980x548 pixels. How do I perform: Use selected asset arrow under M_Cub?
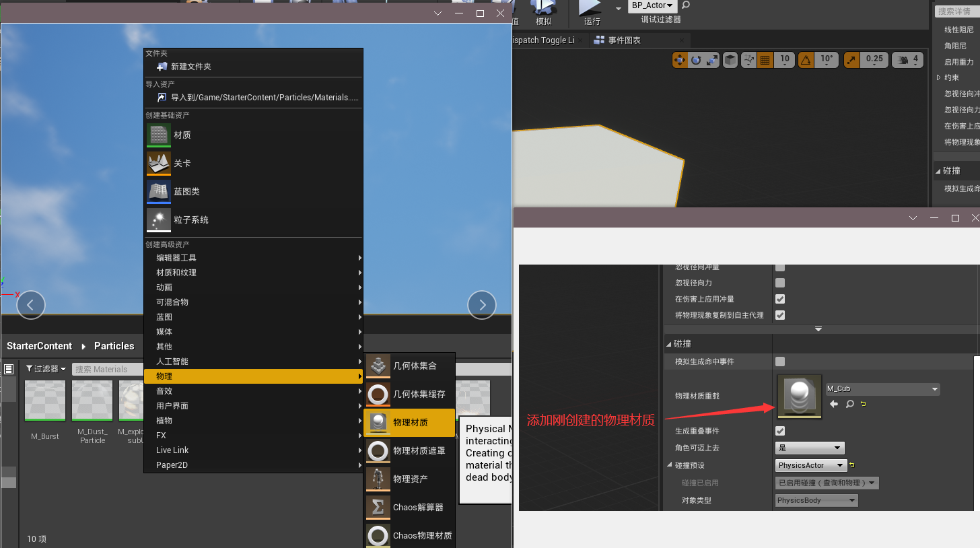[x=834, y=404]
